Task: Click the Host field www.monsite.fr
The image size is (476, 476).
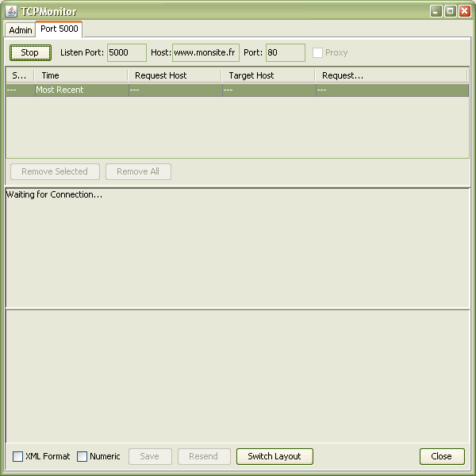Action: (x=205, y=52)
